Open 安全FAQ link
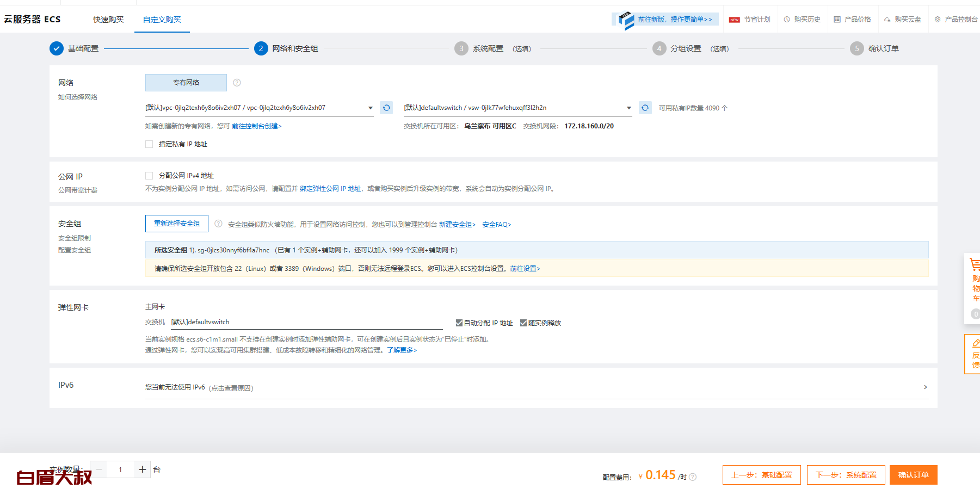The width and height of the screenshot is (980, 501). 497,225
